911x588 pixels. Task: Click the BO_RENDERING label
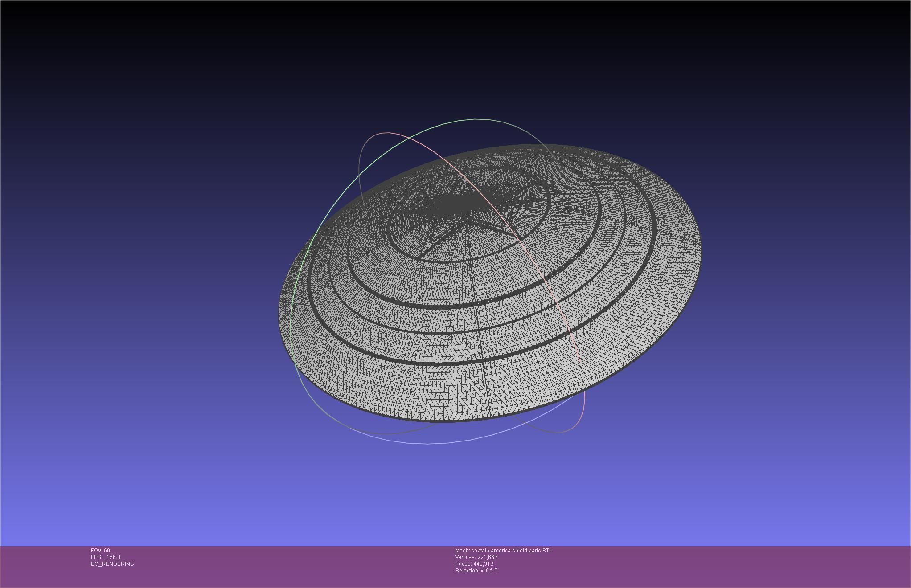click(x=112, y=564)
